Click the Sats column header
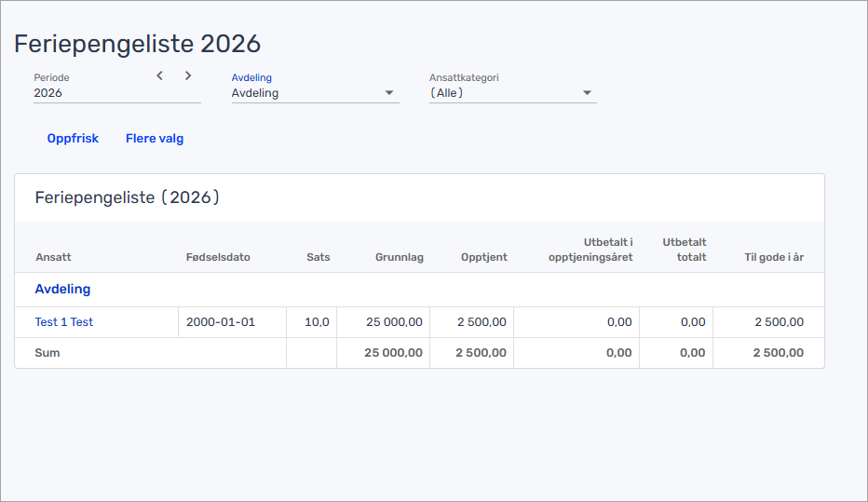 318,257
